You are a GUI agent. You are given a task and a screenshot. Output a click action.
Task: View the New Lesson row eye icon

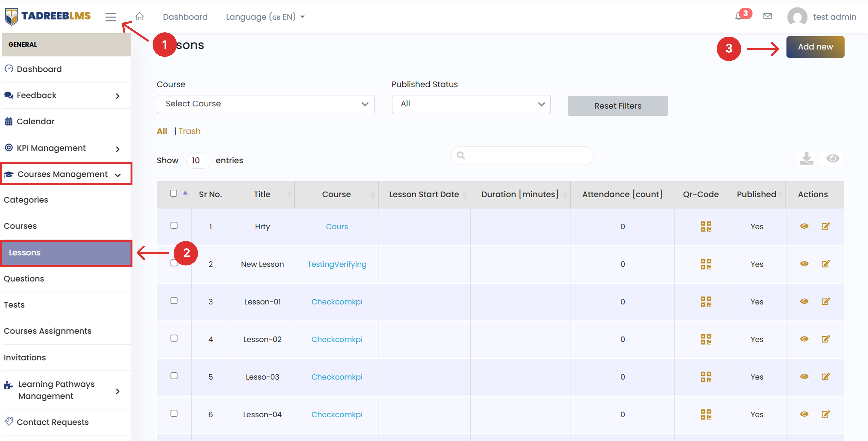804,264
